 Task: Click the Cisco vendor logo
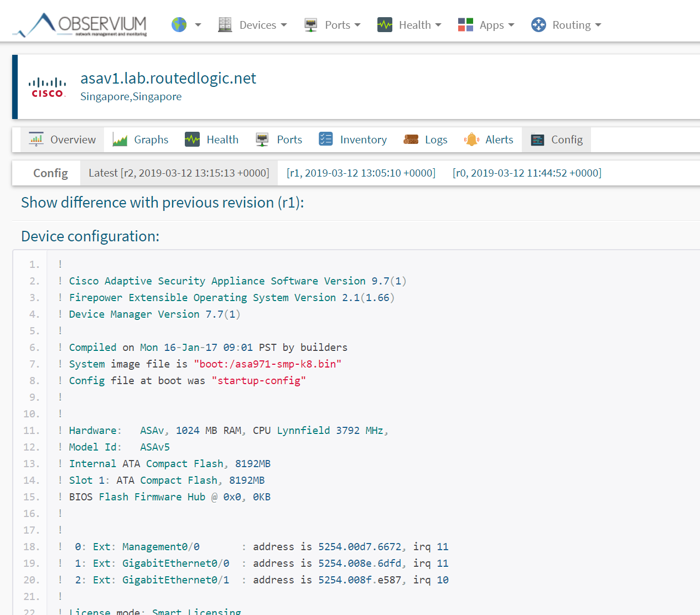[x=48, y=87]
